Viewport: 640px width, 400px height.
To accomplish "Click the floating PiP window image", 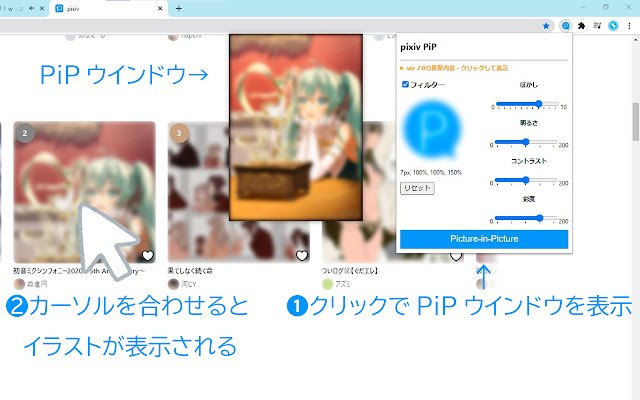I will click(x=296, y=127).
